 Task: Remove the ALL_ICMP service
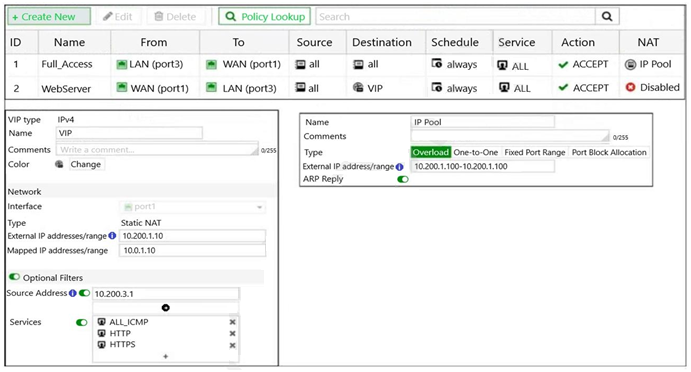pyautogui.click(x=233, y=322)
